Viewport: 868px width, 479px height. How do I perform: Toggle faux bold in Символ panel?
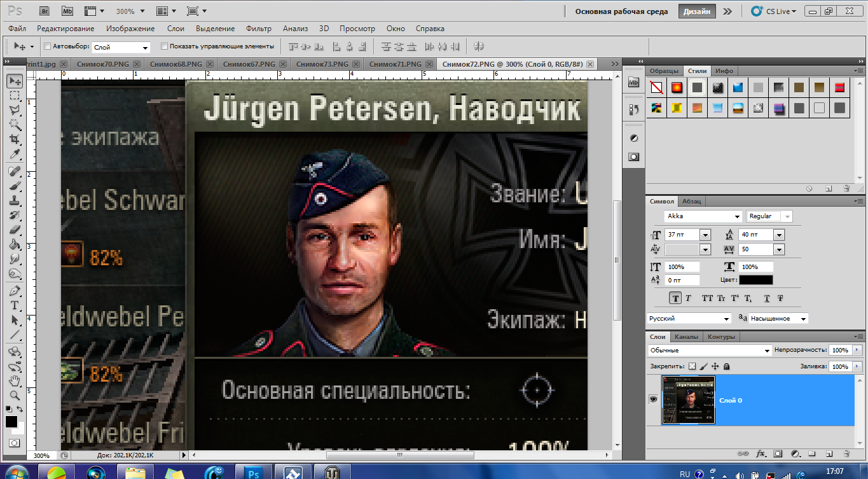675,298
